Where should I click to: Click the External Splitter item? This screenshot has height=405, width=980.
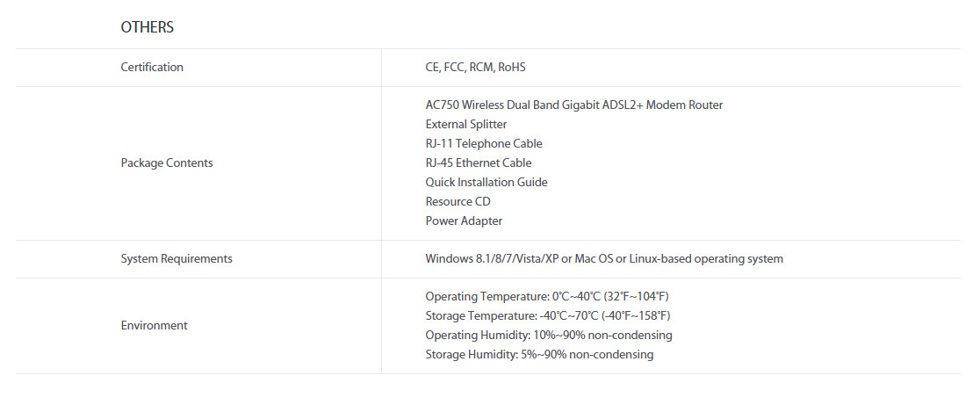click(x=466, y=124)
